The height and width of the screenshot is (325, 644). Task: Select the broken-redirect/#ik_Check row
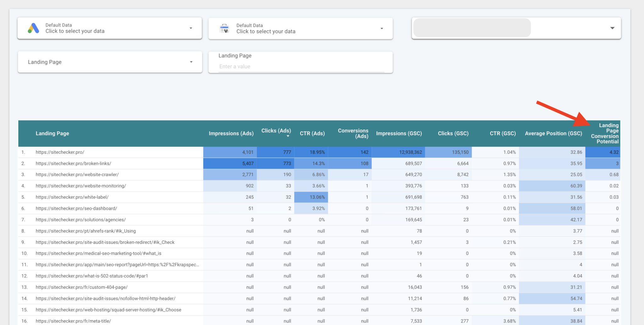tap(319, 243)
